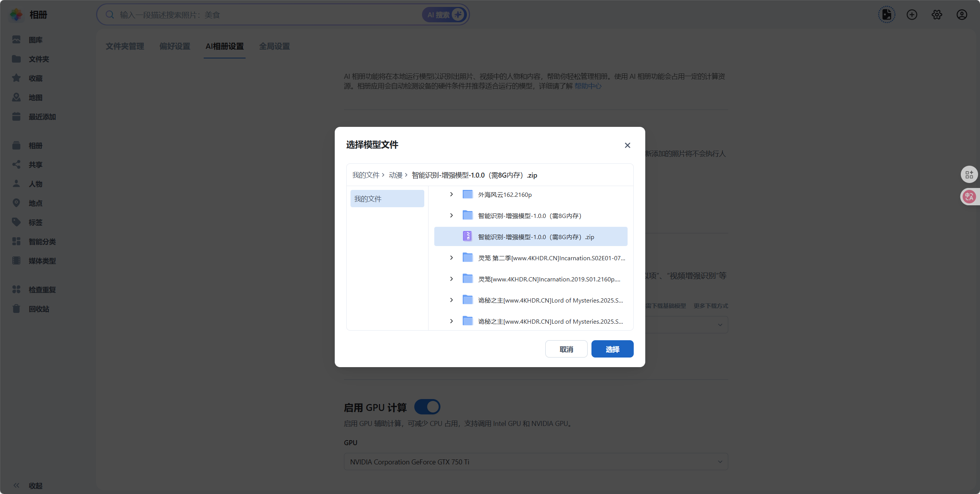This screenshot has height=494, width=980.
Task: Open 回收站 in the sidebar
Action: pyautogui.click(x=38, y=309)
